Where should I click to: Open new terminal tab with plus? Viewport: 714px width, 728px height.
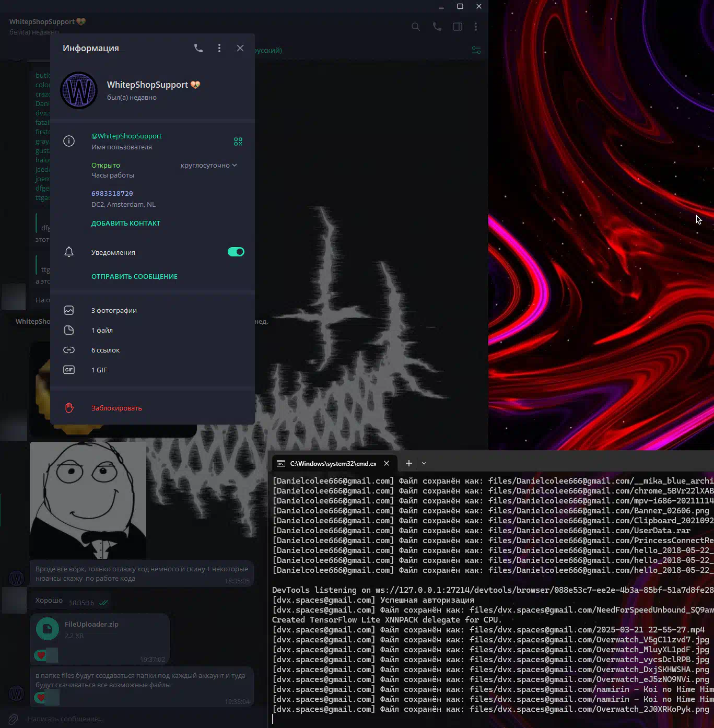409,463
